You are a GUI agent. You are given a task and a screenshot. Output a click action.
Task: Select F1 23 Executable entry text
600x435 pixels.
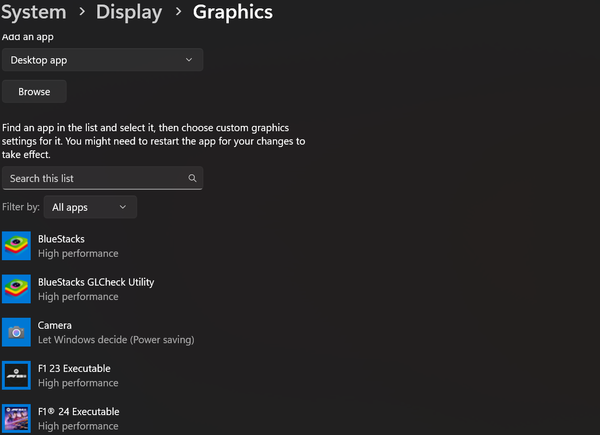[x=74, y=368]
